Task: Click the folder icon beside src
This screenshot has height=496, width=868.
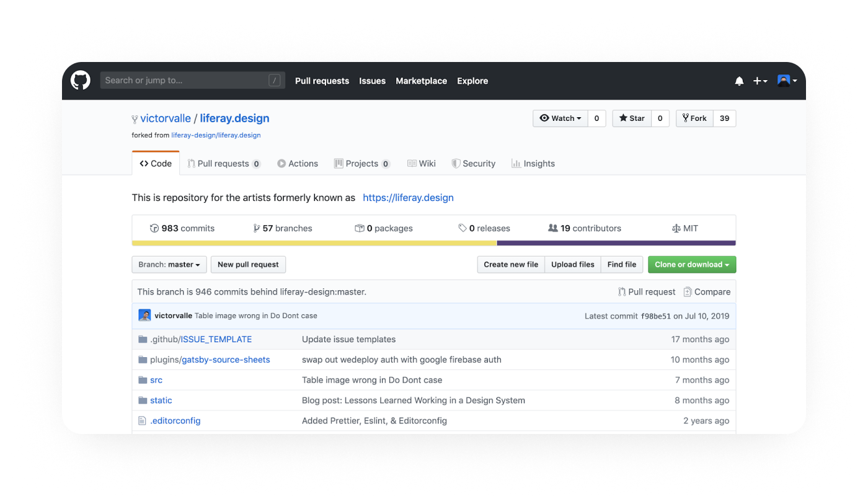Action: click(141, 379)
